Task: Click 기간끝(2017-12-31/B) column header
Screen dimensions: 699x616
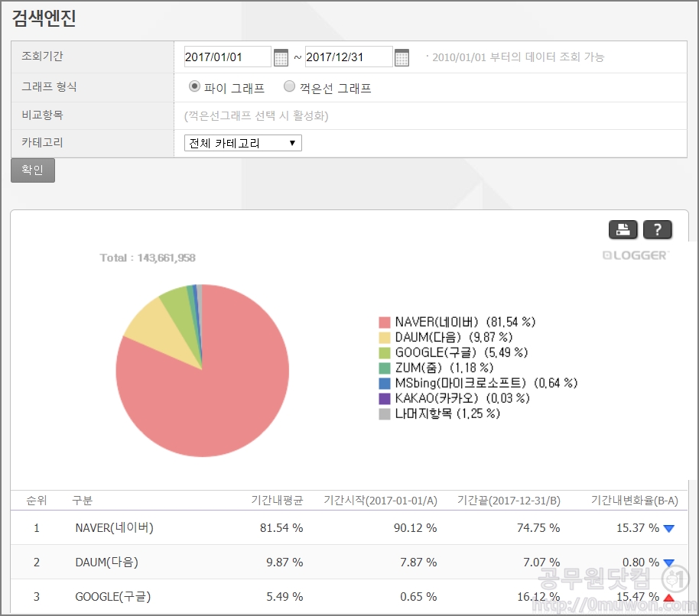Action: pyautogui.click(x=509, y=501)
